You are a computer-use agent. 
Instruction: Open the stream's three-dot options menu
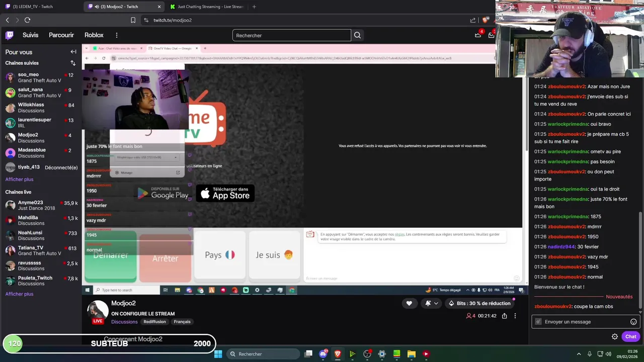pyautogui.click(x=515, y=316)
